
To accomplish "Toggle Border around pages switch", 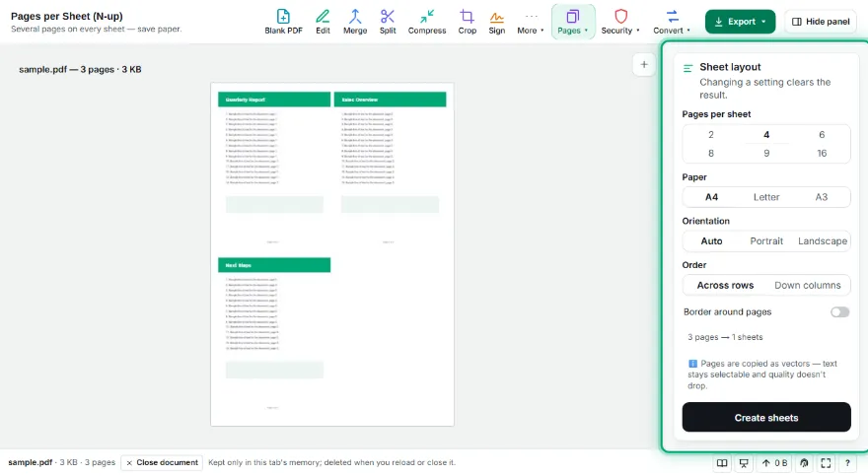I will pyautogui.click(x=839, y=312).
